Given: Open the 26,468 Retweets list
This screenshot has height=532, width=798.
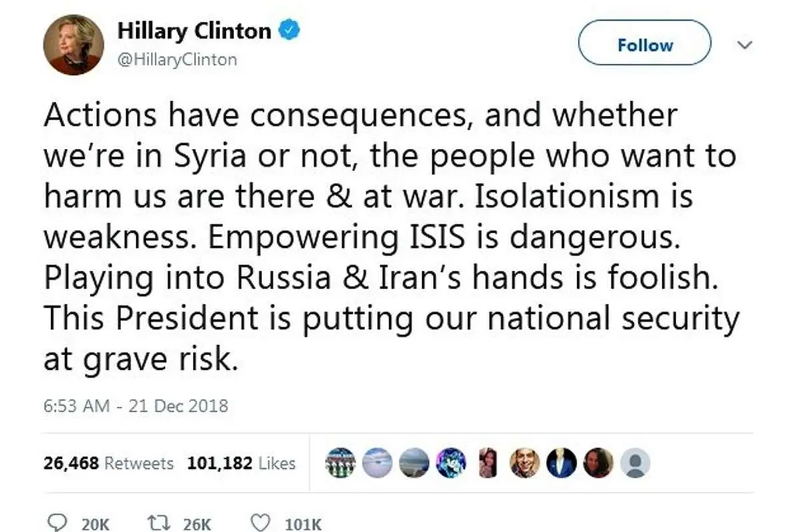Looking at the screenshot, I should pyautogui.click(x=108, y=463).
